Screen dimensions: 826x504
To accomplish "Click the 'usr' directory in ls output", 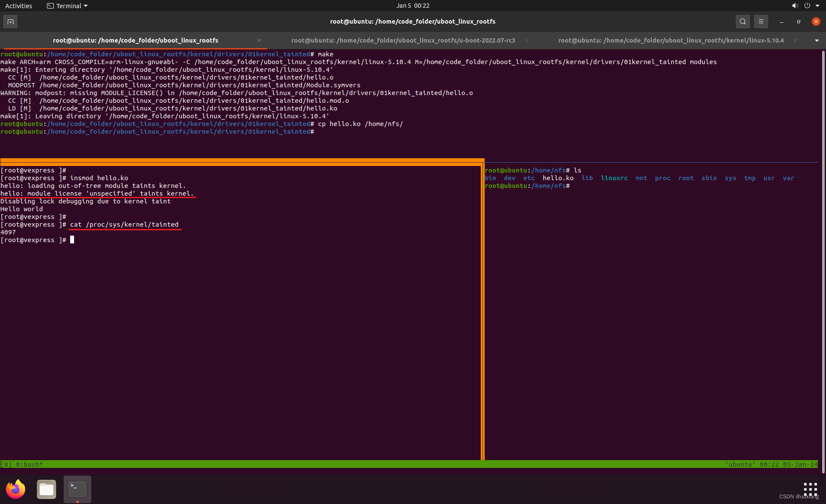I will (769, 178).
